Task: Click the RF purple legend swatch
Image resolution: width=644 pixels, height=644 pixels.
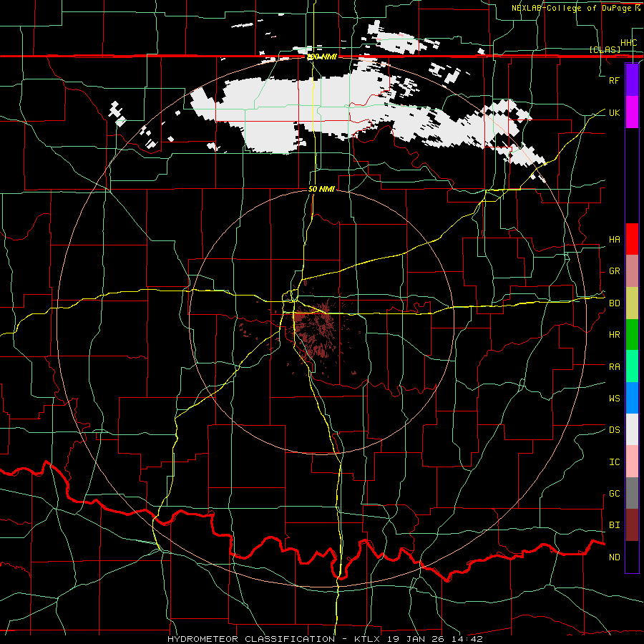Action: [x=632, y=80]
